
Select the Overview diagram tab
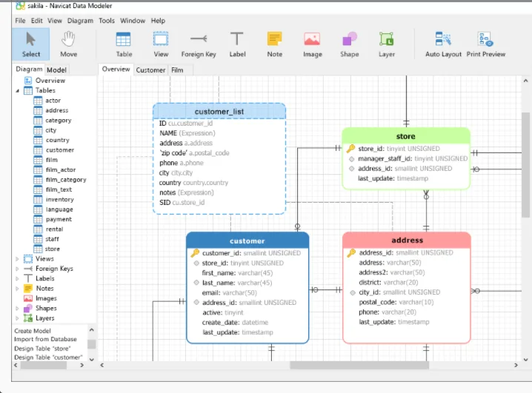(x=116, y=69)
